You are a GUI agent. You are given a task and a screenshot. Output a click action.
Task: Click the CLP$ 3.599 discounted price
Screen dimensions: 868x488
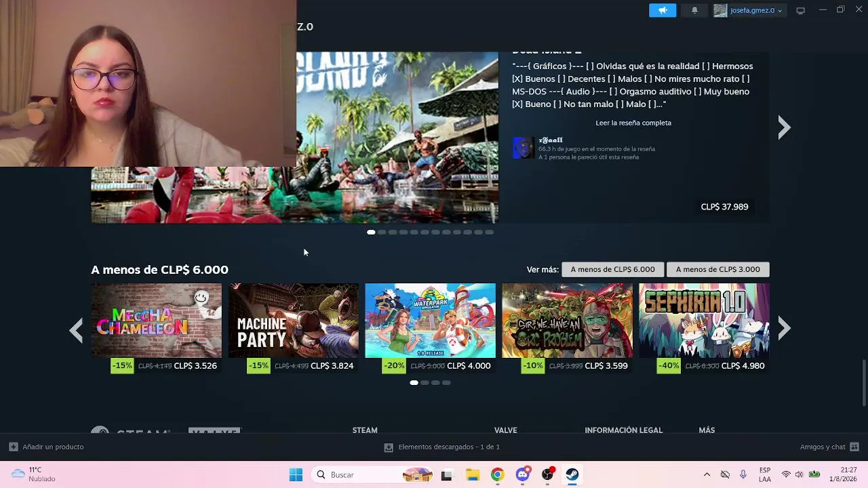(x=606, y=366)
